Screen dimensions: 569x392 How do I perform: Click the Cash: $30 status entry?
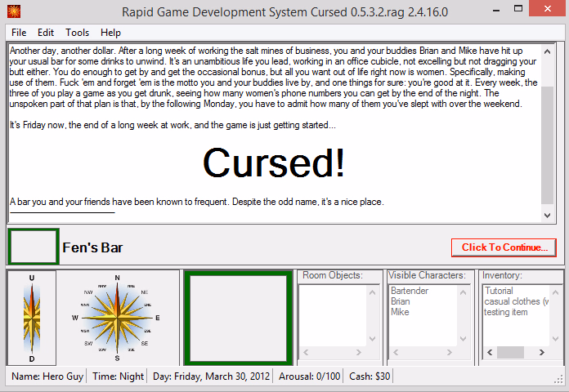(x=370, y=376)
